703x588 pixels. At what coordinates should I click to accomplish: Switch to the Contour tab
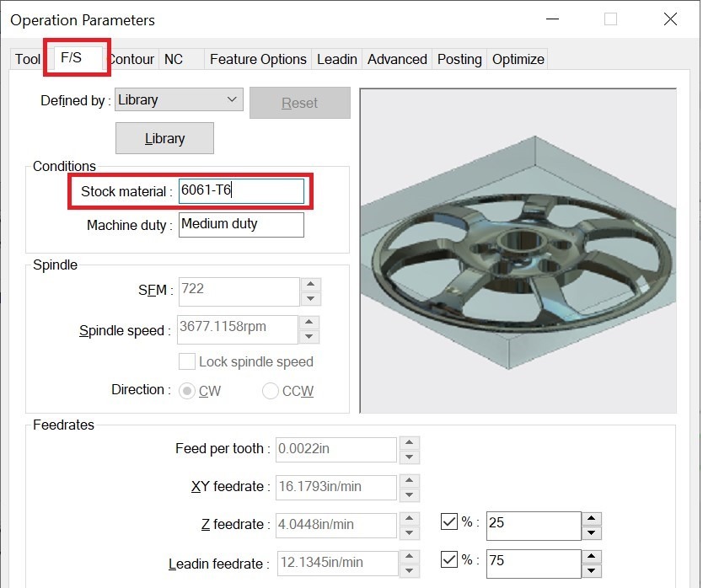click(x=131, y=59)
